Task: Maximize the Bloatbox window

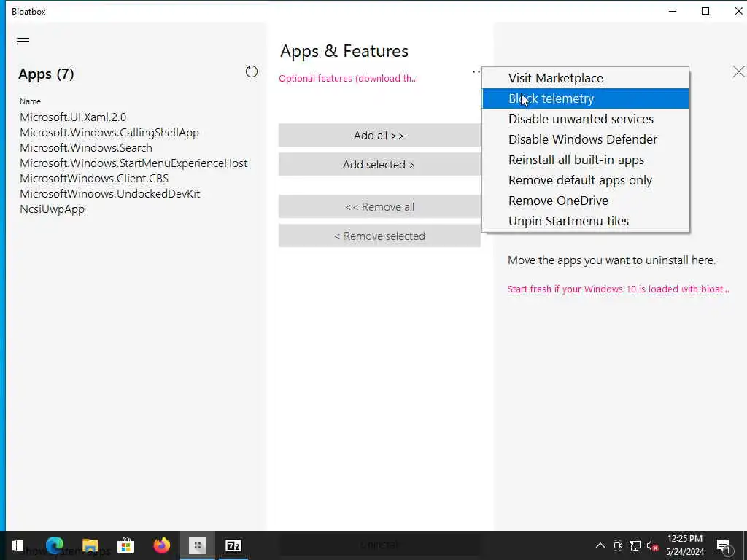Action: pyautogui.click(x=705, y=11)
